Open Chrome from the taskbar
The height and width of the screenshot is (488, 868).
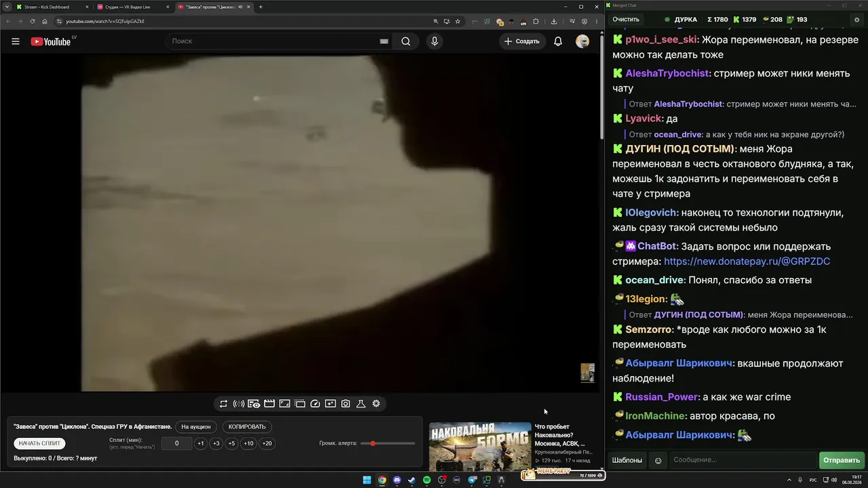click(x=382, y=480)
